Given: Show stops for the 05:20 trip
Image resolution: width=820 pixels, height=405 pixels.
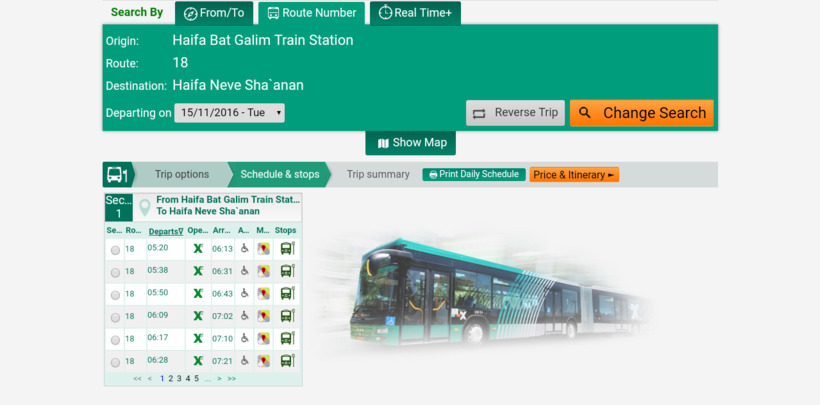Looking at the screenshot, I should pos(288,249).
